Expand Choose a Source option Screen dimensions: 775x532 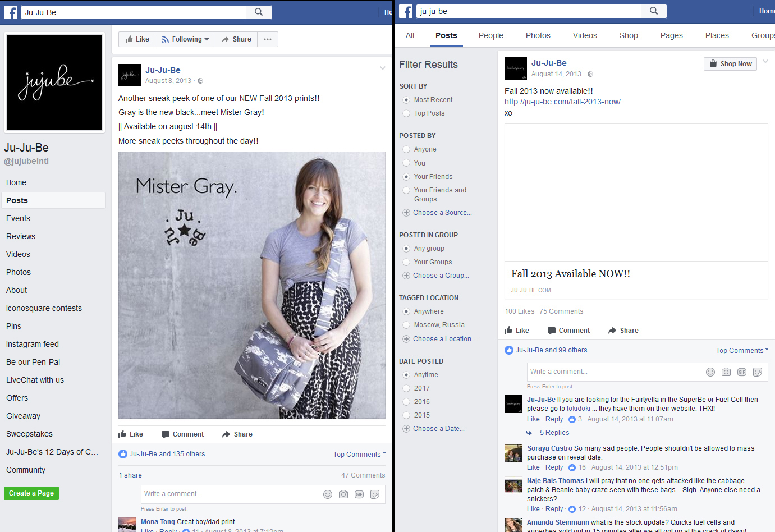(442, 213)
